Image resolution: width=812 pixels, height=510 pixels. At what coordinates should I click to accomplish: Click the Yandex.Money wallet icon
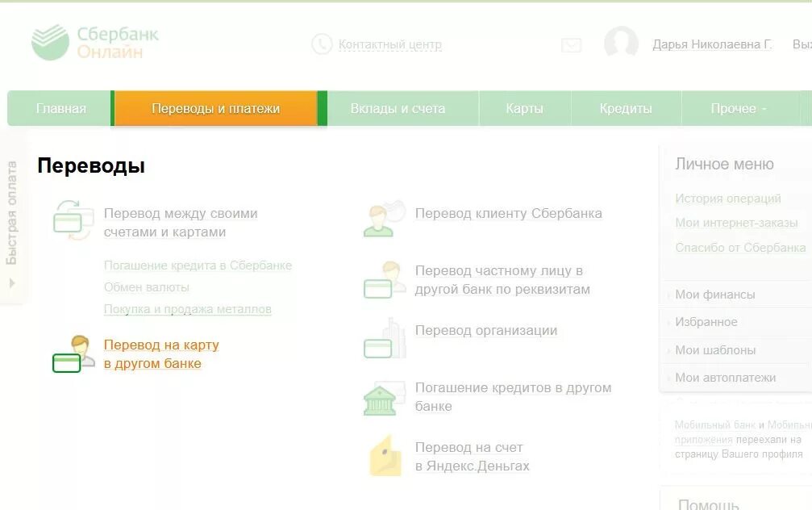click(x=385, y=456)
